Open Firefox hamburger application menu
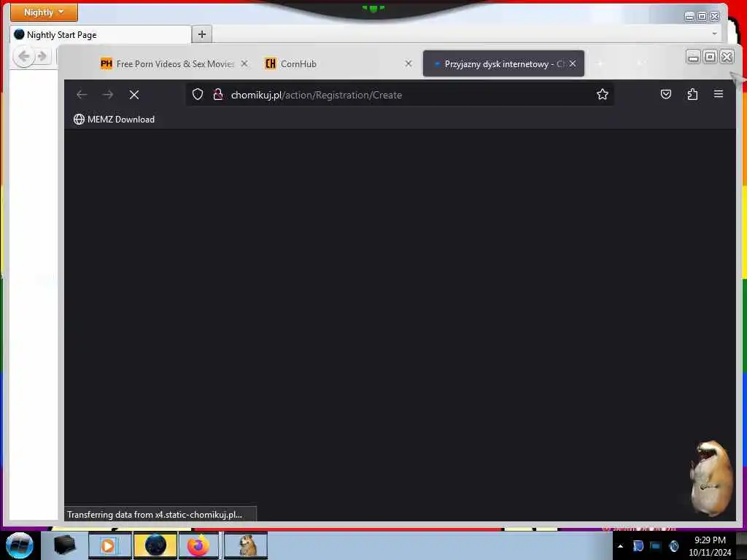Screen dimensions: 747x560 point(719,94)
